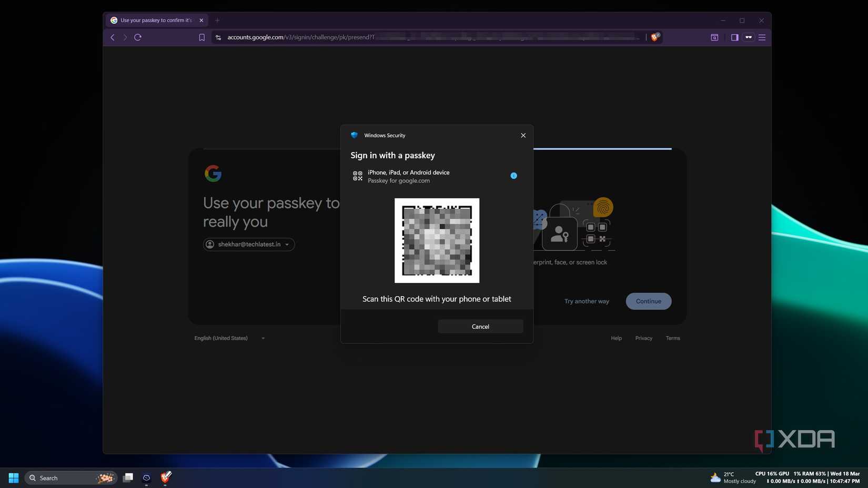This screenshot has height=488, width=868.
Task: Open the browser hamburger menu
Action: click(762, 37)
